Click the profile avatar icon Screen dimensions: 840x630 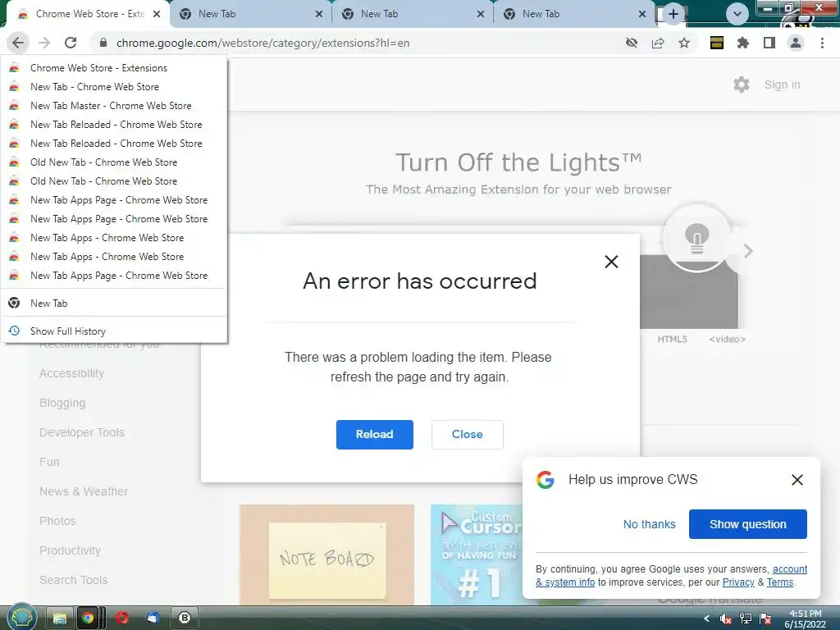[796, 43]
